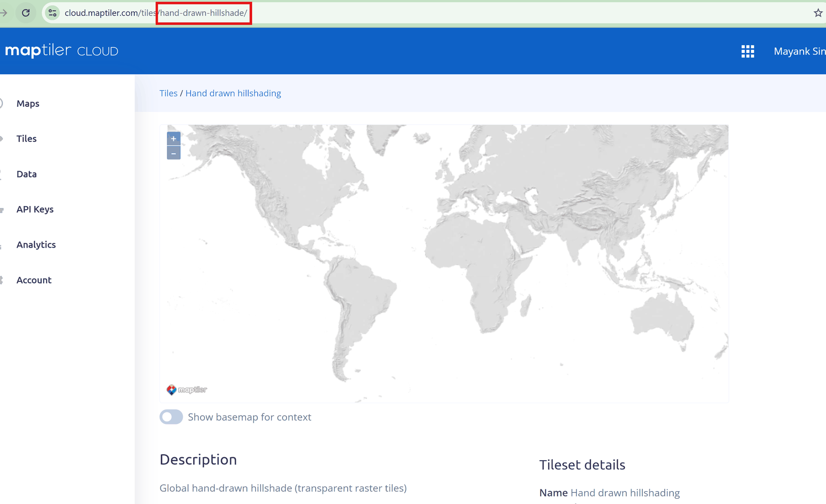826x504 pixels.
Task: Click the Tiles breadcrumb link
Action: coord(168,93)
